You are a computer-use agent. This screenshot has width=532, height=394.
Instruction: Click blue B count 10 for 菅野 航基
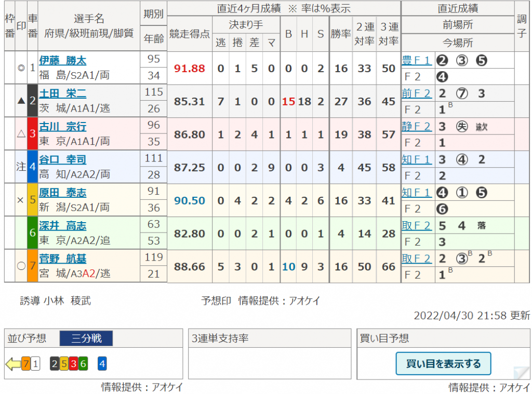pyautogui.click(x=288, y=266)
